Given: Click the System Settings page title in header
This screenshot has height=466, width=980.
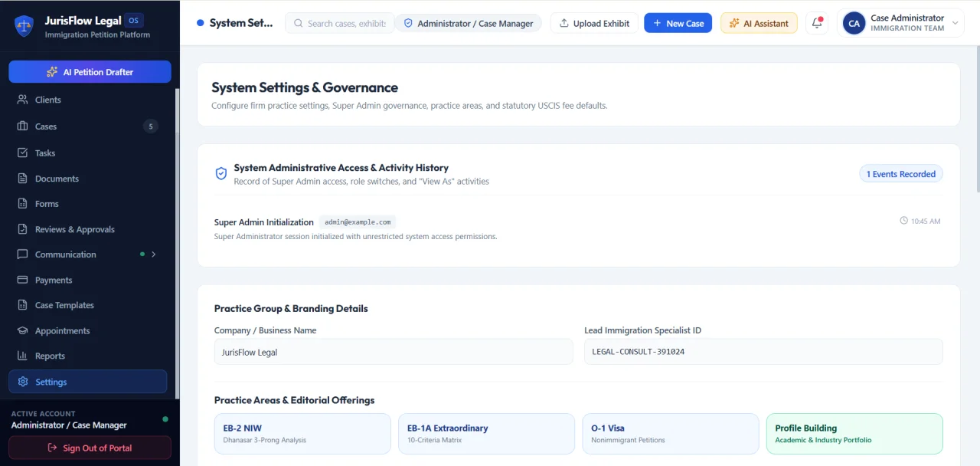Looking at the screenshot, I should [x=241, y=23].
